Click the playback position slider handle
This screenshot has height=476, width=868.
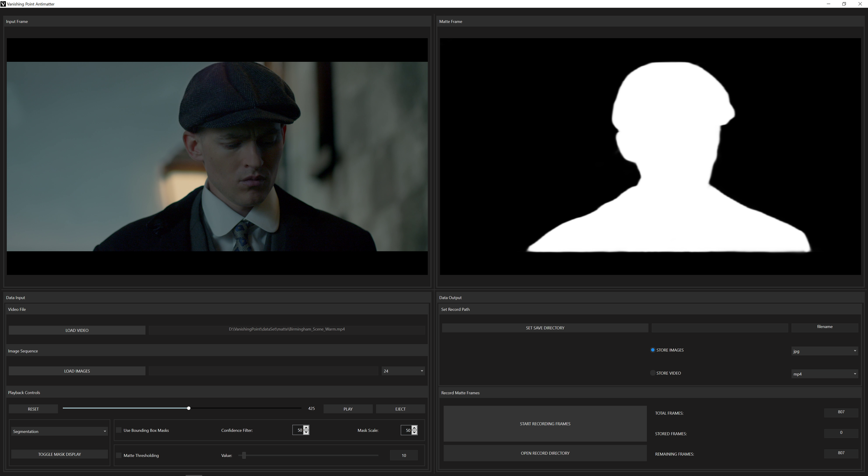click(189, 408)
